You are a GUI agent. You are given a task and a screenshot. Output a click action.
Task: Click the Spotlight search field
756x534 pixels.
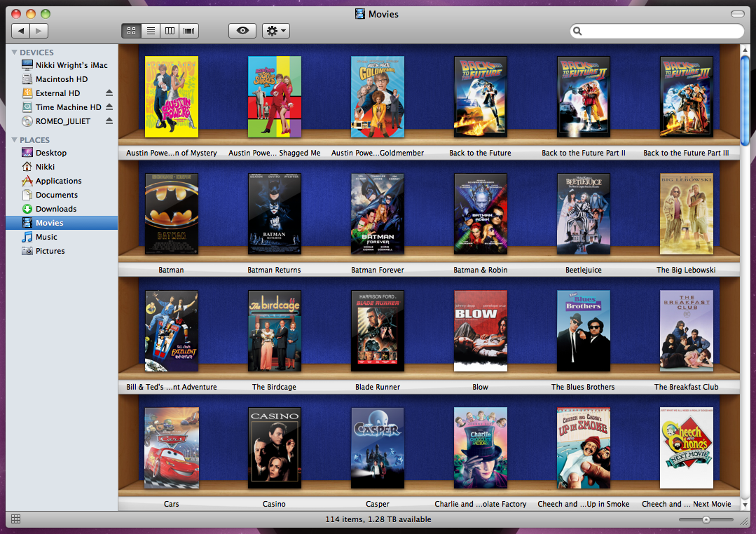[x=657, y=31]
